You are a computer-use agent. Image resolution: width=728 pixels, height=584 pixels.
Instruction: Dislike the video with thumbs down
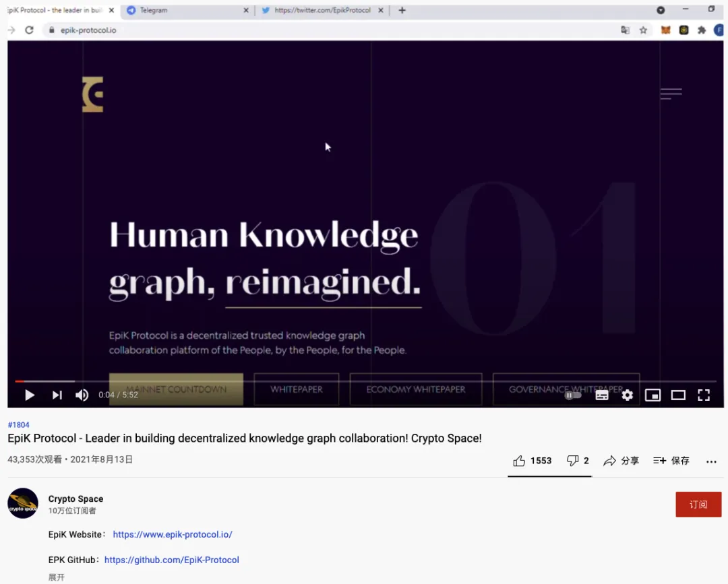coord(578,461)
